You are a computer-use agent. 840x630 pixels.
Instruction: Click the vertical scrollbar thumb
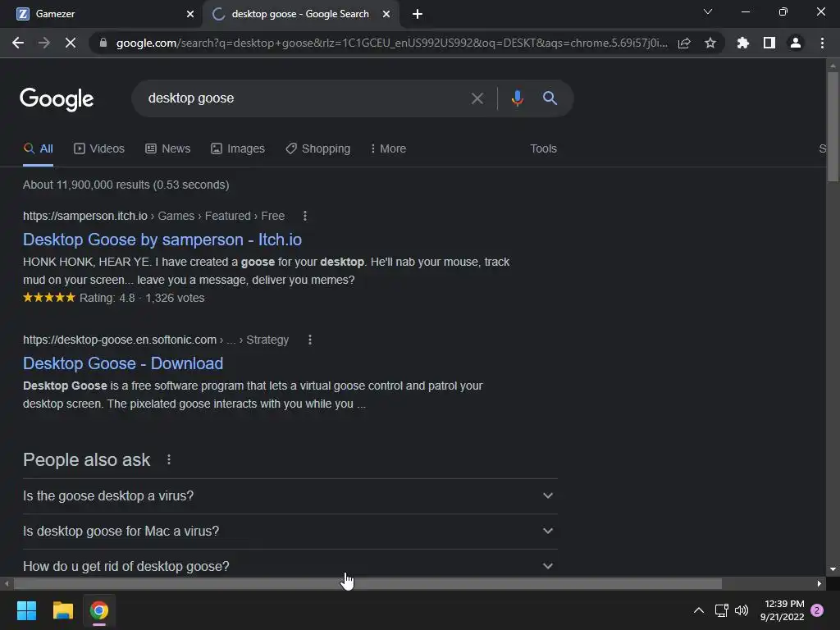point(833,126)
